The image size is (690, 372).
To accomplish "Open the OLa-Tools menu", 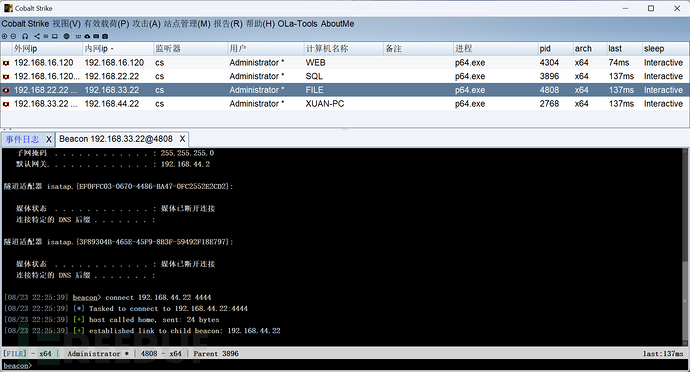I will [297, 24].
